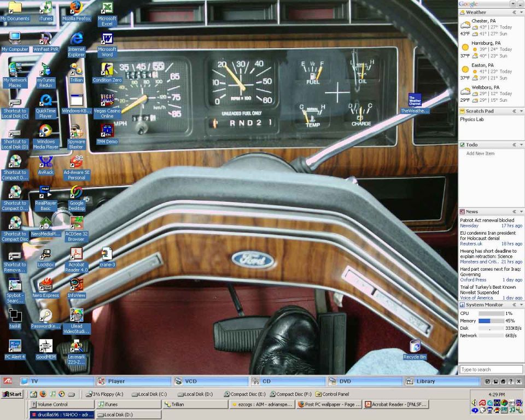
Task: Open the Mozilla Firefox desktop shortcut
Action: 77,11
